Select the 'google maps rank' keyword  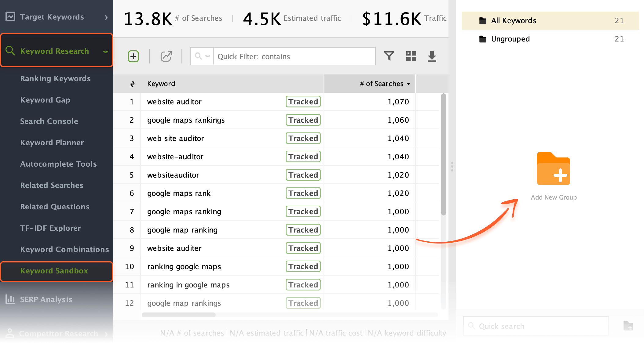coord(179,193)
